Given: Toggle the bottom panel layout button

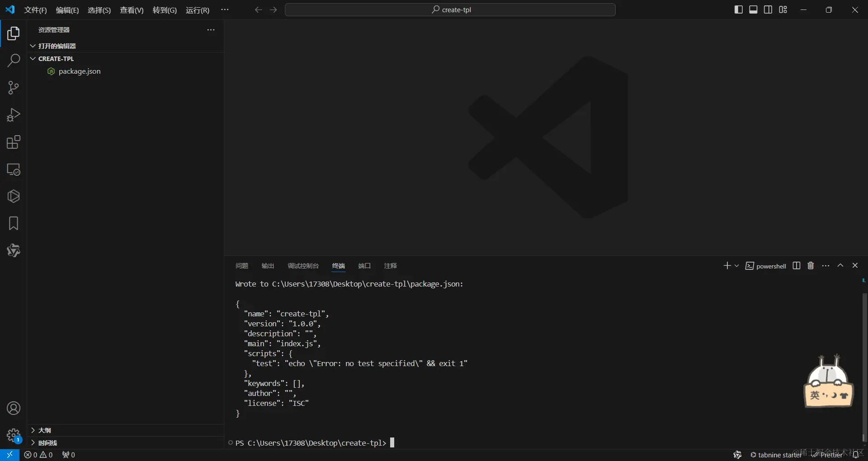Looking at the screenshot, I should (753, 9).
